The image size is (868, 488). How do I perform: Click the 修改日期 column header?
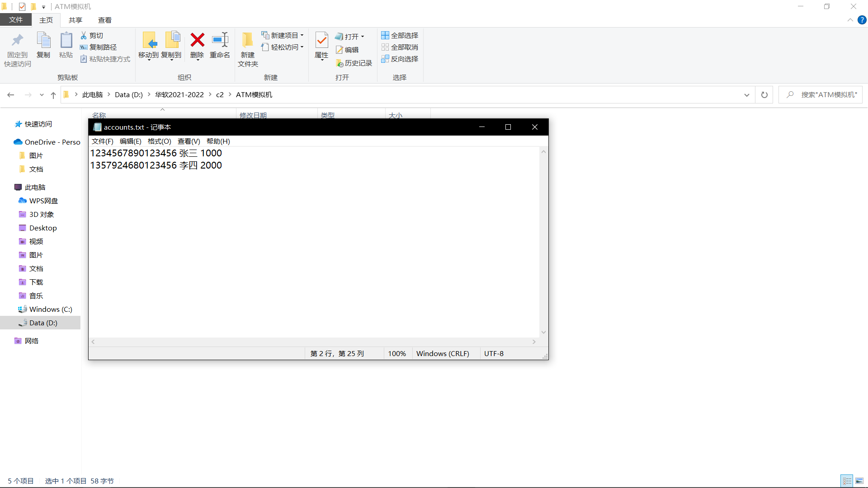253,115
